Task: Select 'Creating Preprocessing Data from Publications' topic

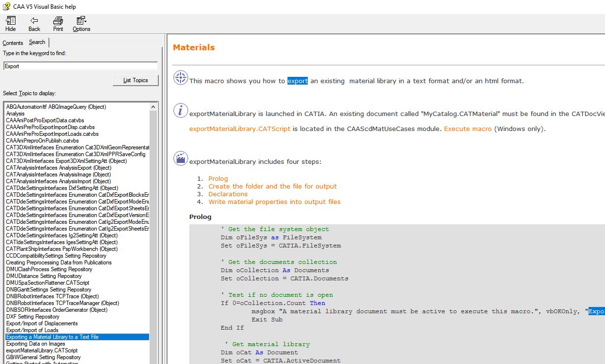Action: click(59, 262)
